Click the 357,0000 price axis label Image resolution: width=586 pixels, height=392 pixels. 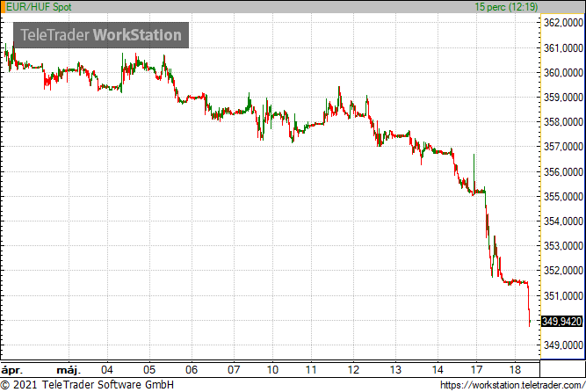click(563, 147)
